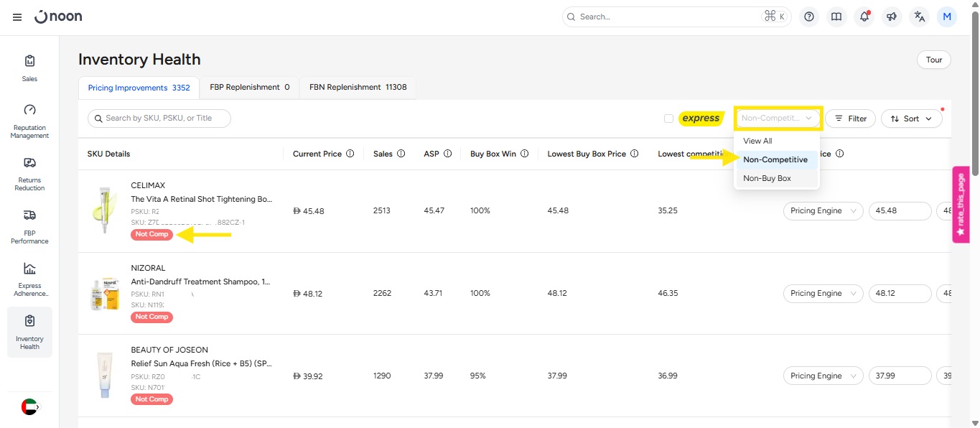Choose View All in filter menu
Image resolution: width=980 pixels, height=428 pixels.
(757, 141)
